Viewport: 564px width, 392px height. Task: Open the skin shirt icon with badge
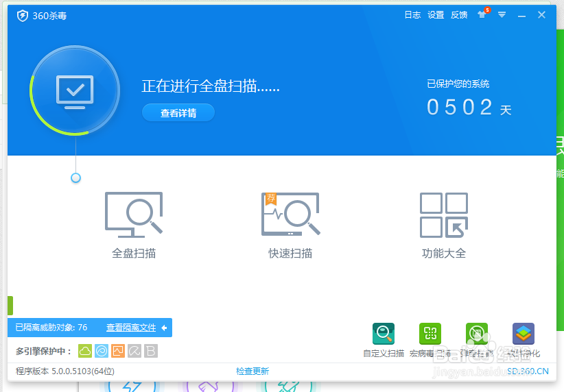483,14
